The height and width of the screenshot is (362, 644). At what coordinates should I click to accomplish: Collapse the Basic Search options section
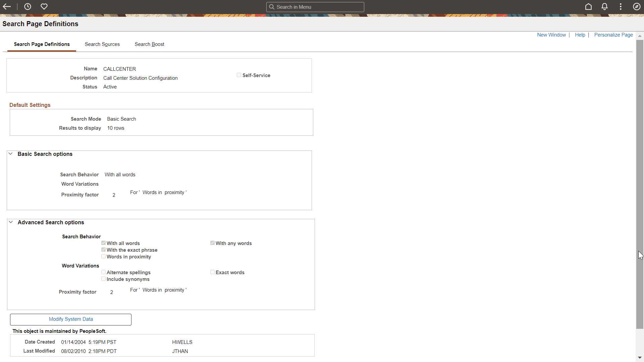coord(10,154)
